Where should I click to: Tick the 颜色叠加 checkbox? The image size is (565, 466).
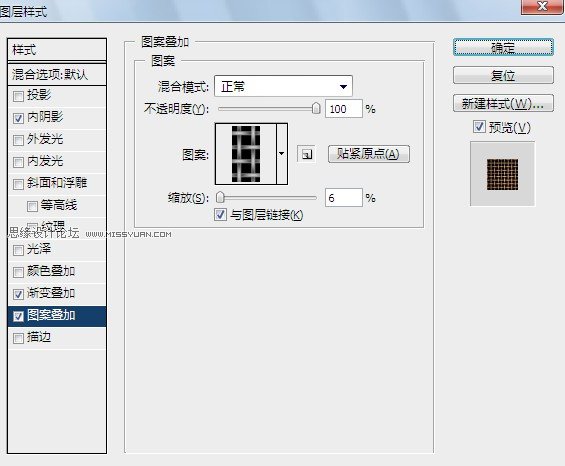pyautogui.click(x=18, y=272)
